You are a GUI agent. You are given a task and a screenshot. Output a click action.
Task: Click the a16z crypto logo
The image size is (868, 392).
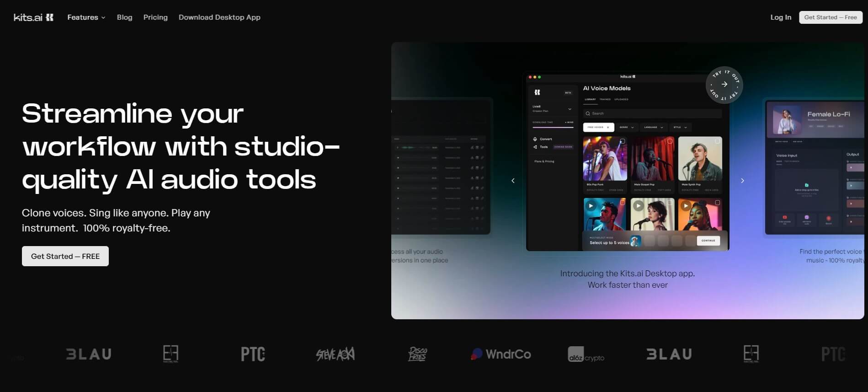pyautogui.click(x=586, y=354)
